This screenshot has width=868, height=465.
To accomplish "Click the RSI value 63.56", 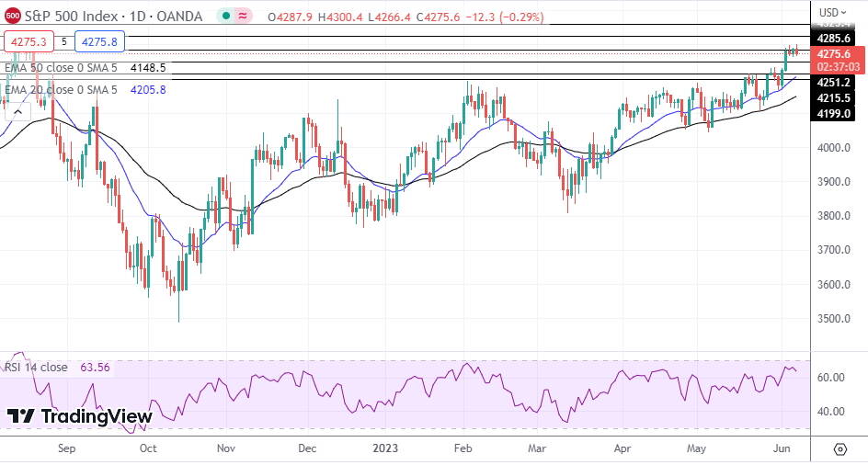I will coord(95,367).
